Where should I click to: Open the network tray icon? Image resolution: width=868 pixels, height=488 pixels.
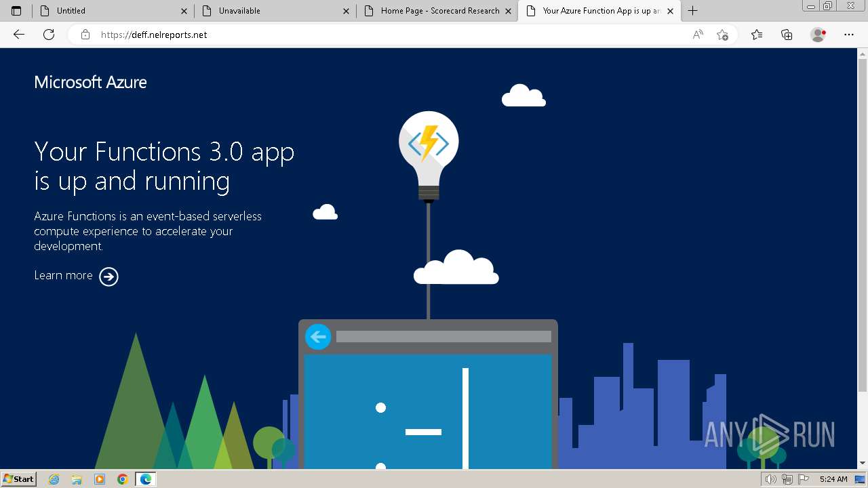(787, 479)
